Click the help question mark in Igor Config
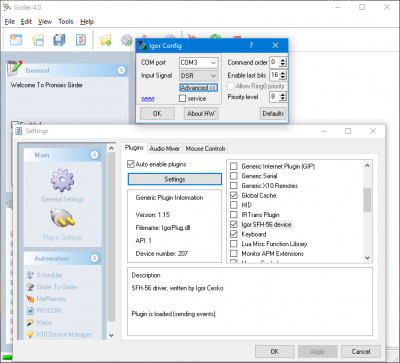400x363 pixels. [x=251, y=45]
